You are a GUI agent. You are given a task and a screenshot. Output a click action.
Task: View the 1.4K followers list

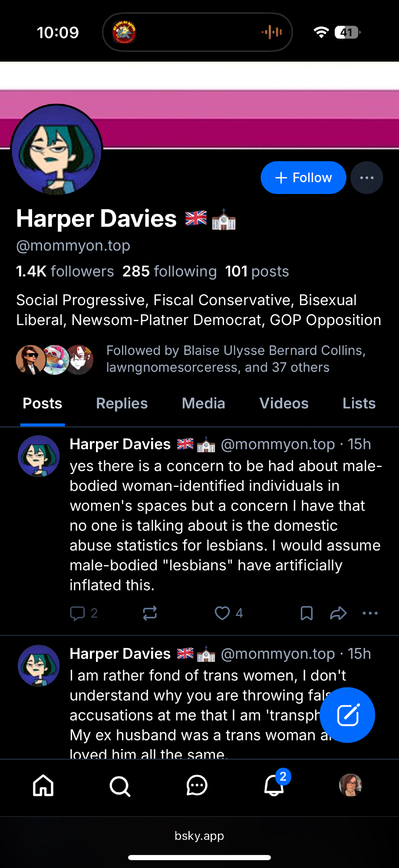[65, 272]
